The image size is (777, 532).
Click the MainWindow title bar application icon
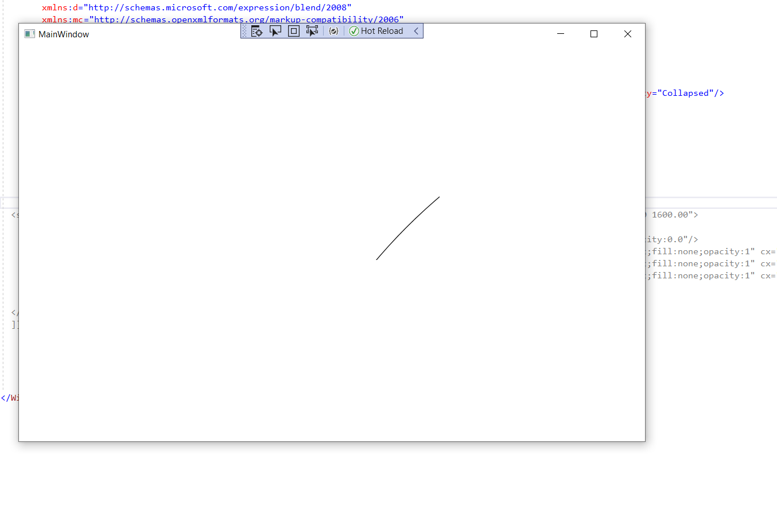click(29, 34)
